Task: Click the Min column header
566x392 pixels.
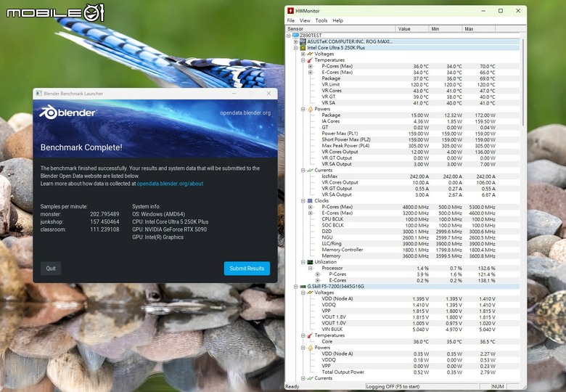Action: [446, 28]
